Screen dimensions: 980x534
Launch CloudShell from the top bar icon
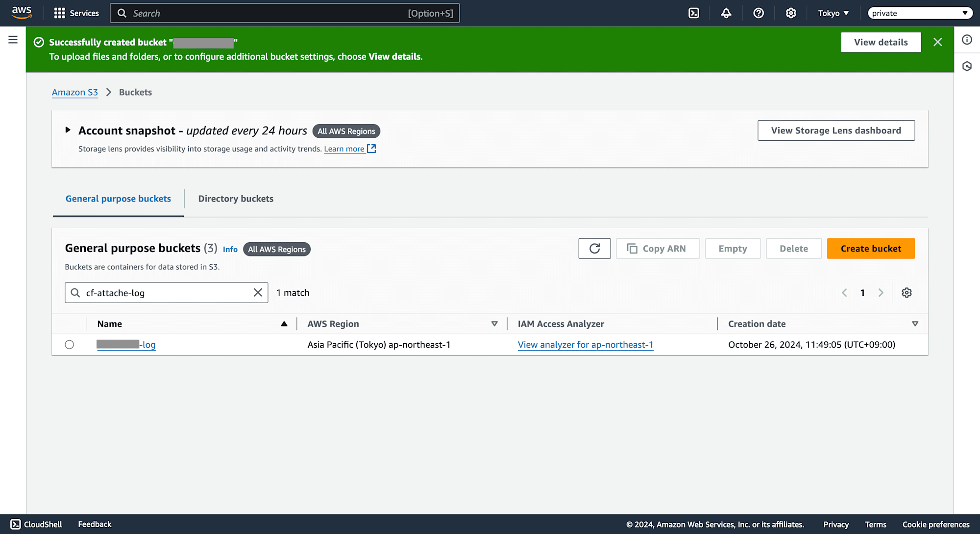click(694, 13)
